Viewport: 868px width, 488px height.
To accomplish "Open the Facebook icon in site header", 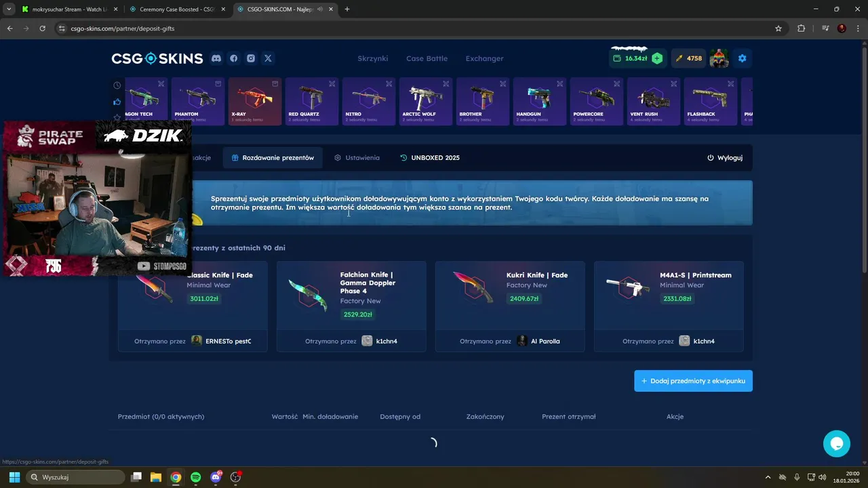I will [234, 58].
